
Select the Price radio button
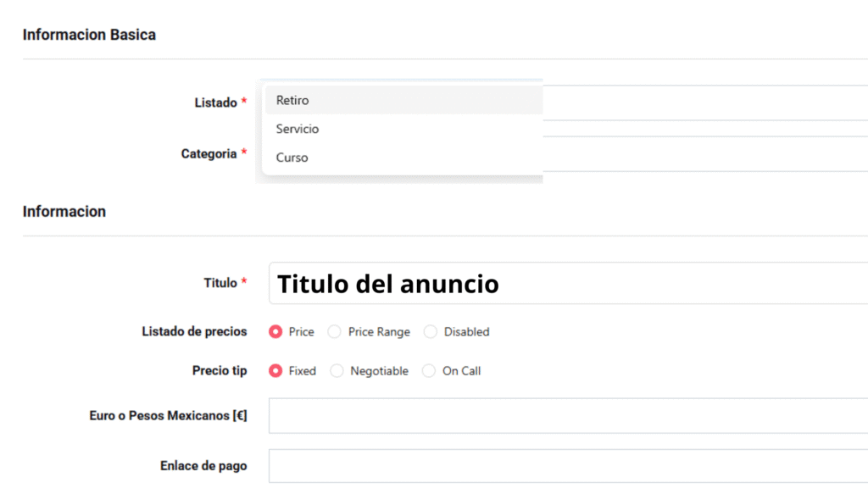point(275,332)
